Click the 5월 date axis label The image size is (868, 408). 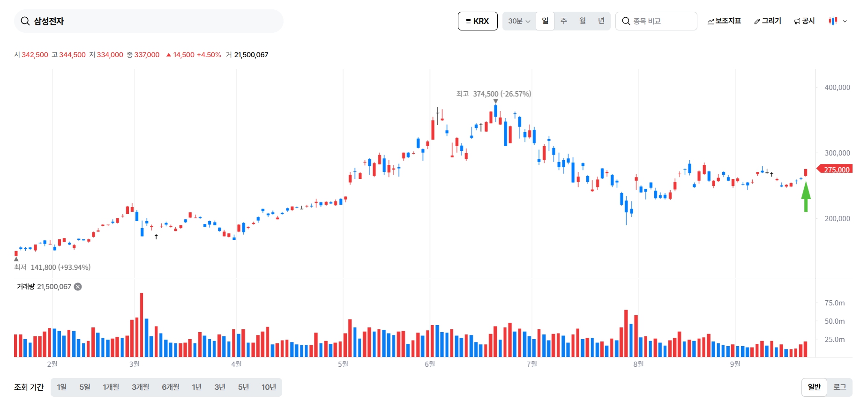coord(343,364)
